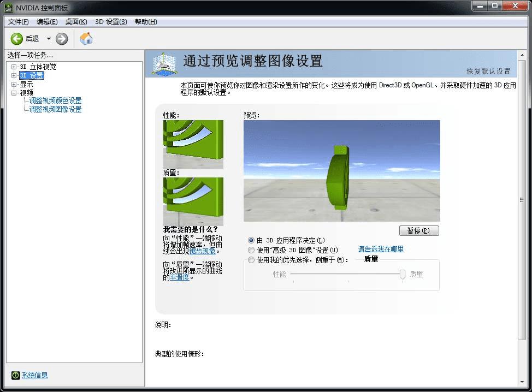Collapse the 视频 tree node

tap(14, 93)
